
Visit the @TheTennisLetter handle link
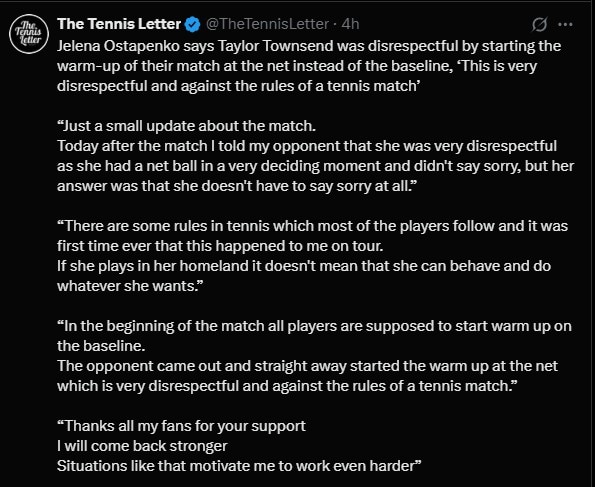[267, 24]
